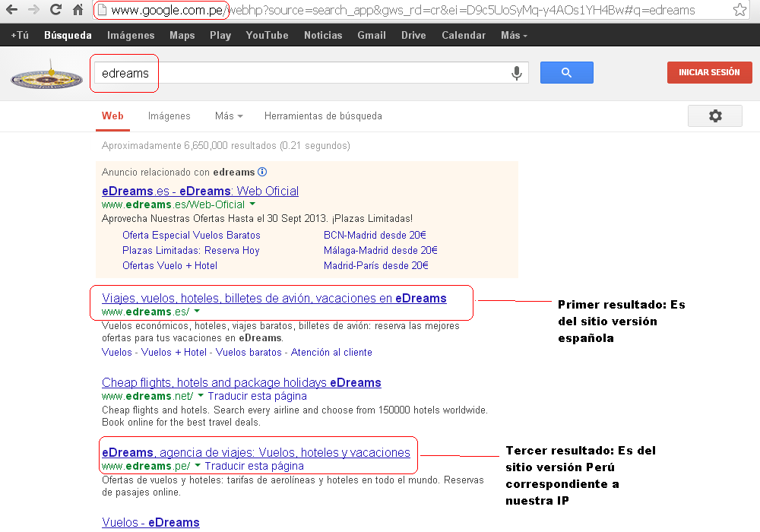Image resolution: width=760 pixels, height=532 pixels.
Task: Sign in with INICIAR SESIÓN button
Action: click(710, 73)
